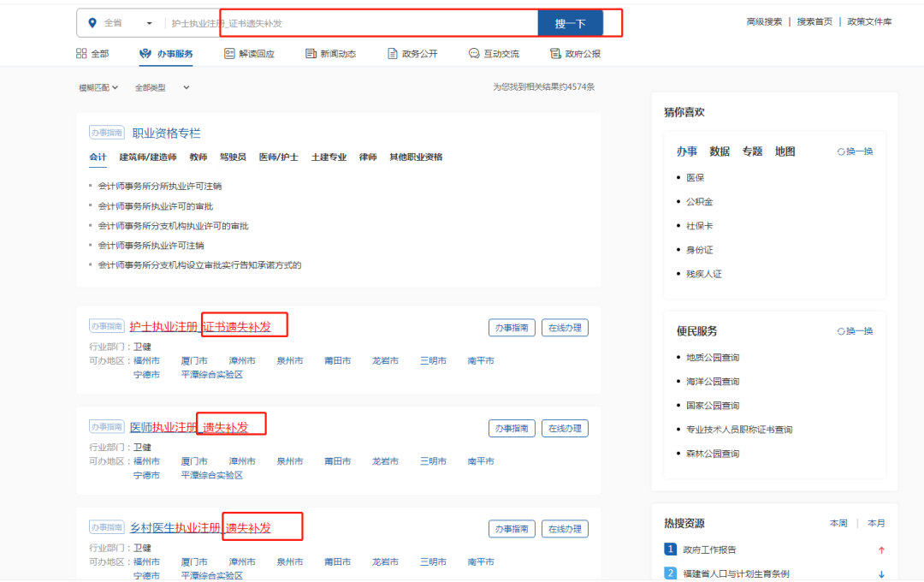Open 医保 suggestion link
Viewport: 924px width, 582px height.
[x=695, y=177]
